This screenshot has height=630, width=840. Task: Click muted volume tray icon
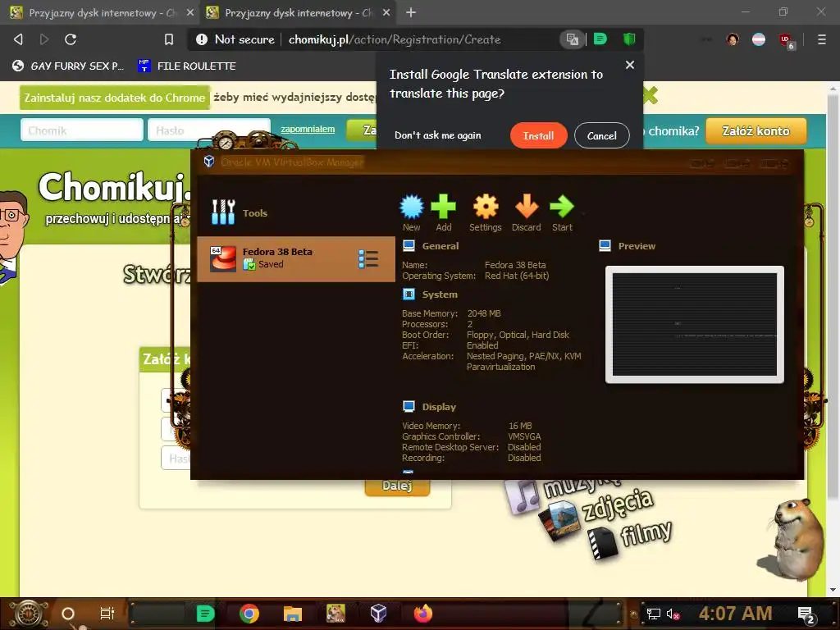[673, 614]
